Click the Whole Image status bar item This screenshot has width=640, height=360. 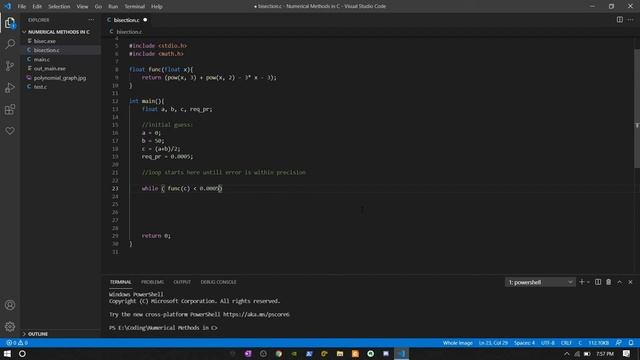458,343
